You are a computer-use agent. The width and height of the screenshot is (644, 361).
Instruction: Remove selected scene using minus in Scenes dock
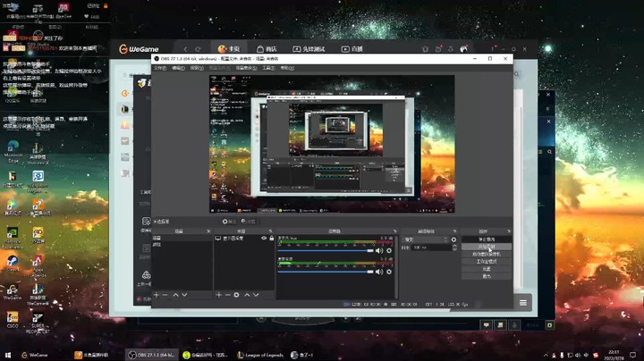tap(165, 295)
